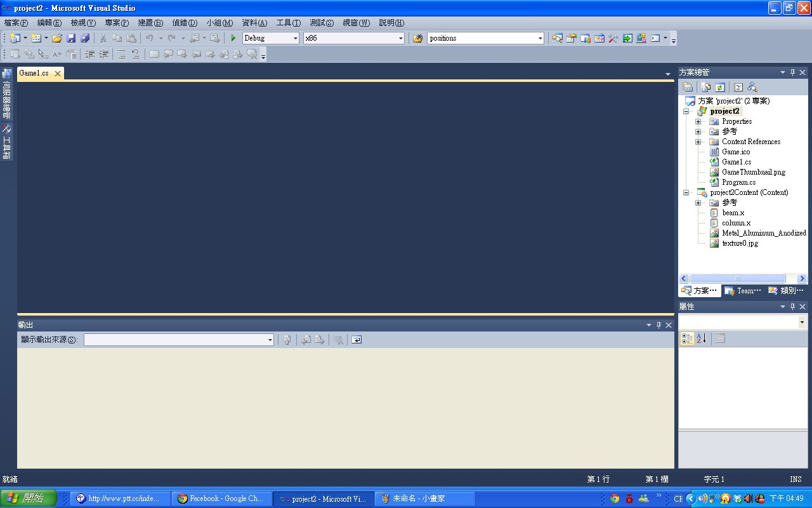Toggle auto-hide pin on Solution Explorer panel
This screenshot has width=812, height=508.
[792, 72]
